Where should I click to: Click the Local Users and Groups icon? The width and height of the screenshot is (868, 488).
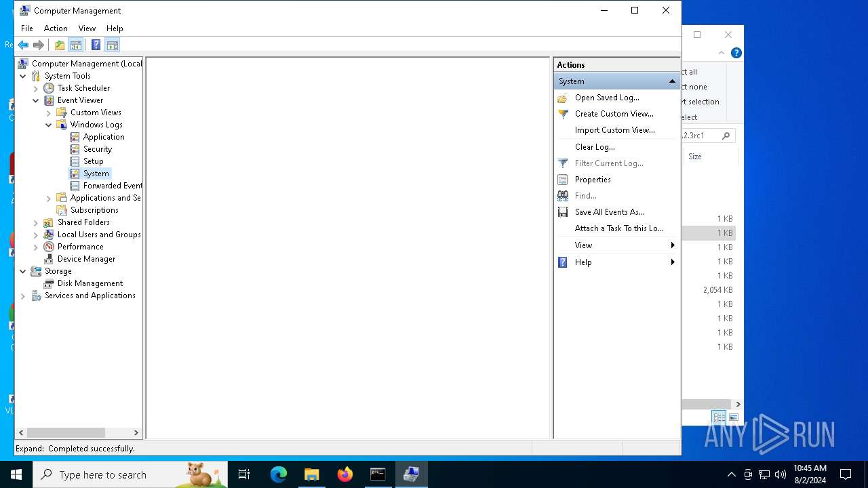click(49, 235)
